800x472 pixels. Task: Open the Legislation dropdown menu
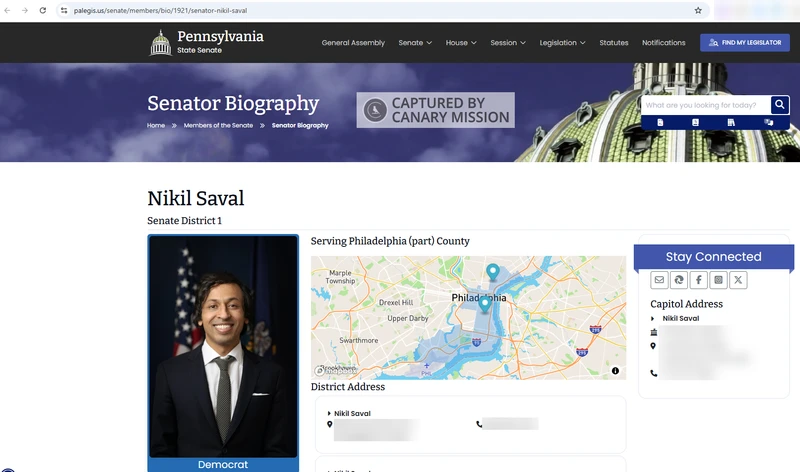pyautogui.click(x=562, y=43)
